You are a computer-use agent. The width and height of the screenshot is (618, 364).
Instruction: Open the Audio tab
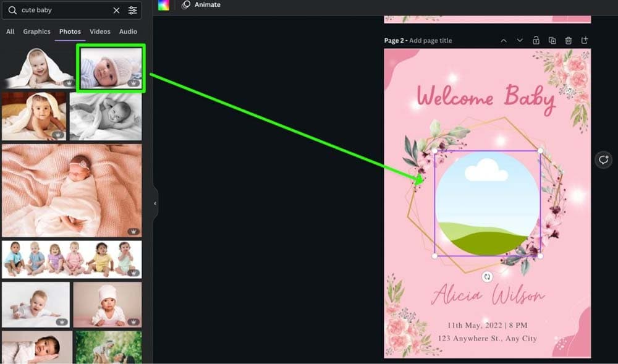[x=128, y=32]
